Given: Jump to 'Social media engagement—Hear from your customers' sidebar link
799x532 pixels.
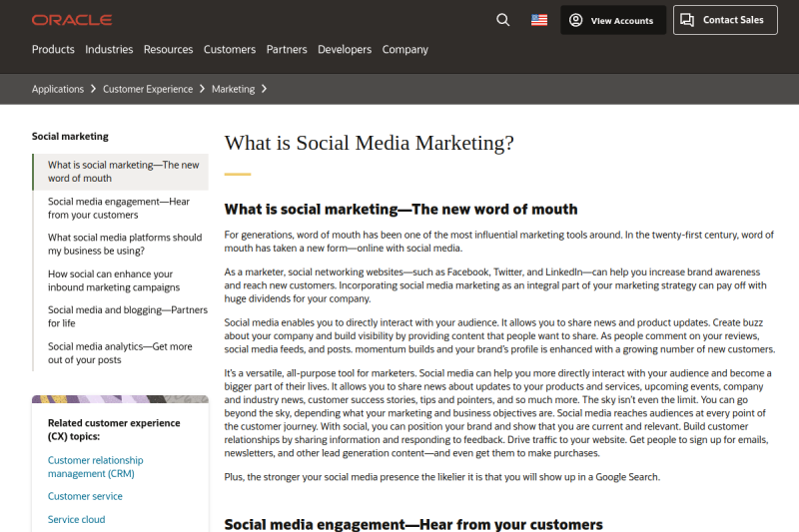Looking at the screenshot, I should 119,209.
